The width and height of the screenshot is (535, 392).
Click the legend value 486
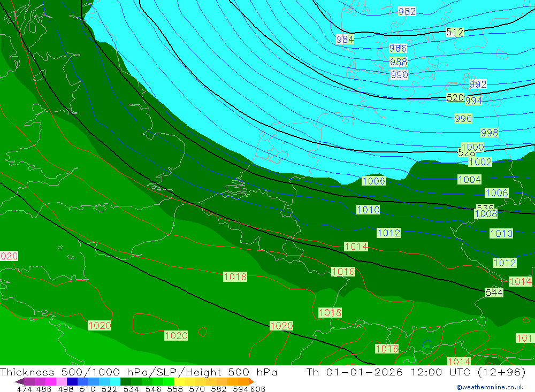pos(43,389)
